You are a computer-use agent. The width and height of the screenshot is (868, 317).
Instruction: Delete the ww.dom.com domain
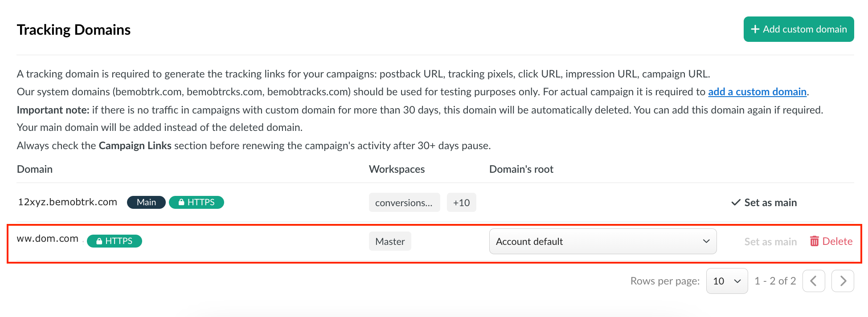(x=831, y=241)
